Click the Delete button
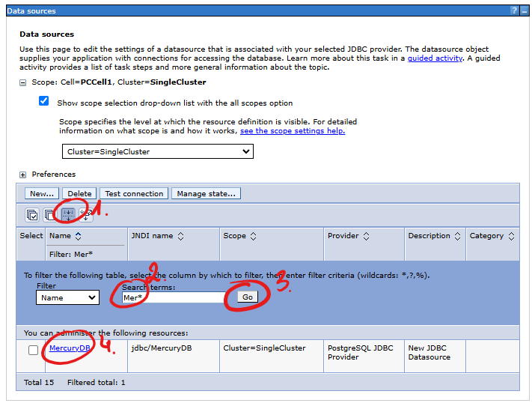 tap(79, 194)
